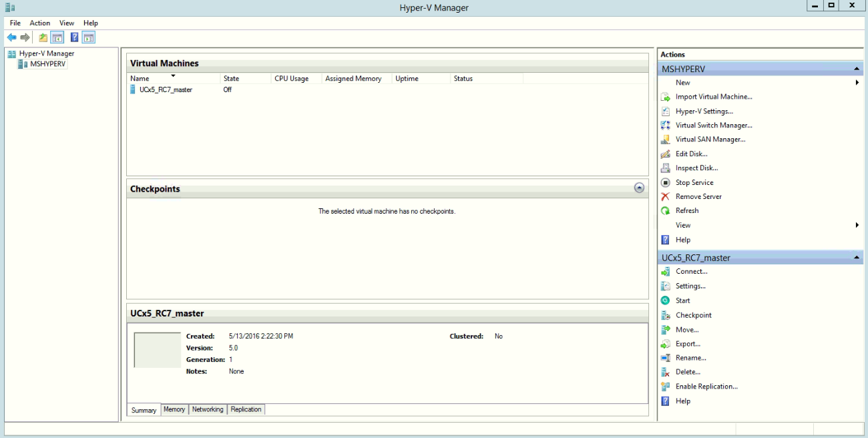Screen dimensions: 868x438
Task: Click the toolbar Help question mark icon
Action: pyautogui.click(x=75, y=37)
